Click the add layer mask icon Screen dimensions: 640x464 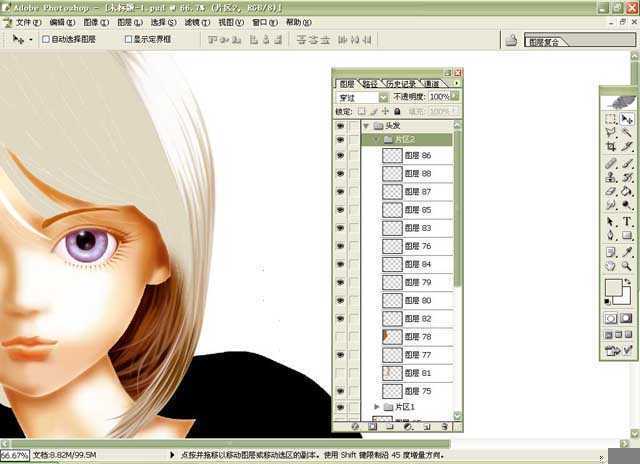pyautogui.click(x=372, y=426)
